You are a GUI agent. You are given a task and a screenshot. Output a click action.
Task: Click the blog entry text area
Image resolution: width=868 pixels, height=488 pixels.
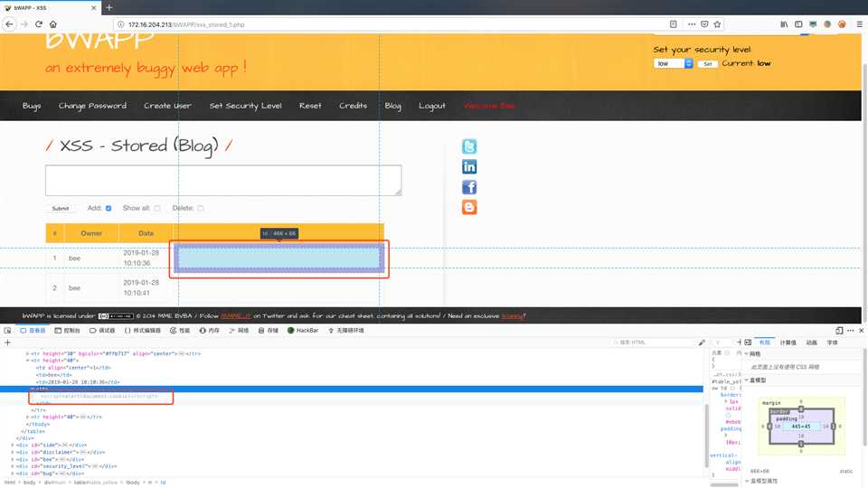click(223, 181)
